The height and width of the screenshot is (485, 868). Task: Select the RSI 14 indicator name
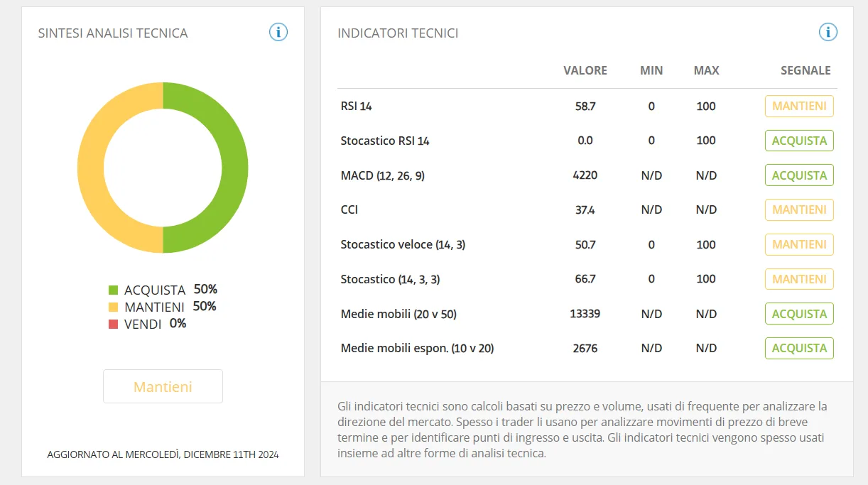(x=357, y=107)
